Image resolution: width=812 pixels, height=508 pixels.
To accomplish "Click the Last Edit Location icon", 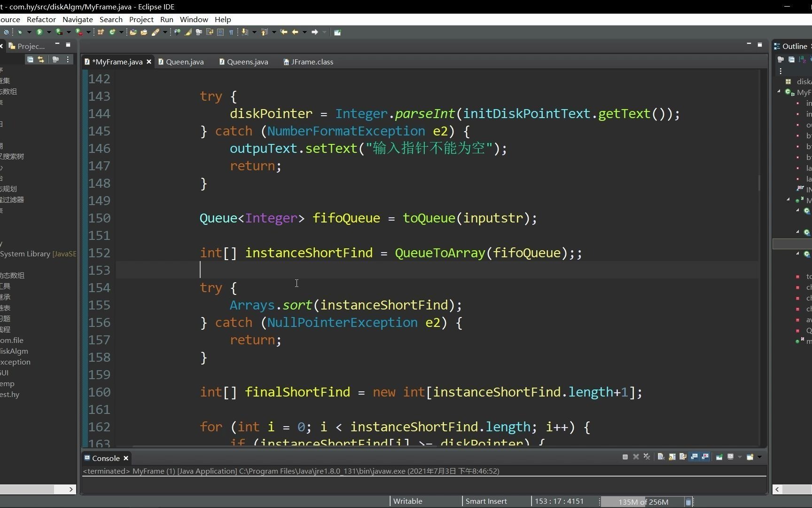I will point(283,32).
